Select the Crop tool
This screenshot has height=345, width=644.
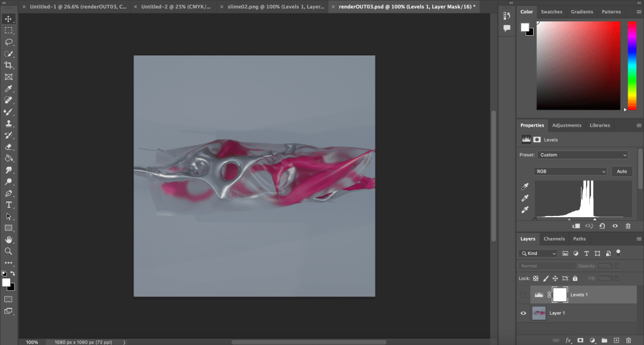[9, 65]
